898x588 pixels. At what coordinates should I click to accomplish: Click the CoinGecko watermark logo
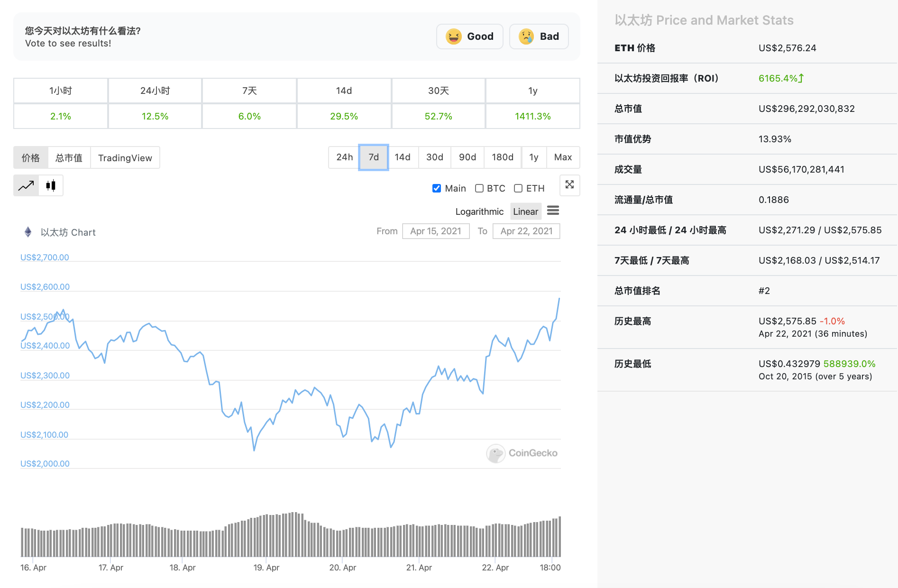coord(496,454)
